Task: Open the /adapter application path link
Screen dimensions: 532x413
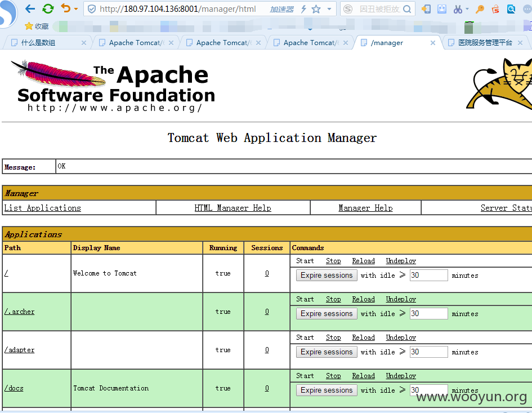Action: click(x=19, y=350)
